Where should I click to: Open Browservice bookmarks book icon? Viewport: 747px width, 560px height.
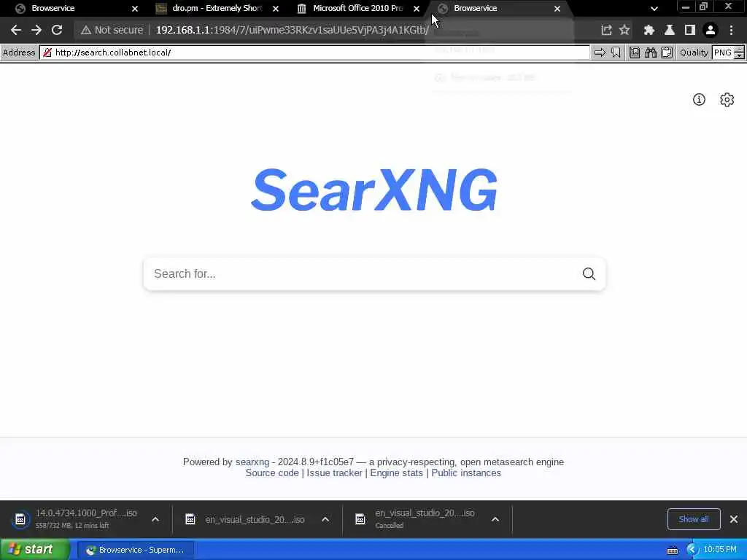click(635, 52)
